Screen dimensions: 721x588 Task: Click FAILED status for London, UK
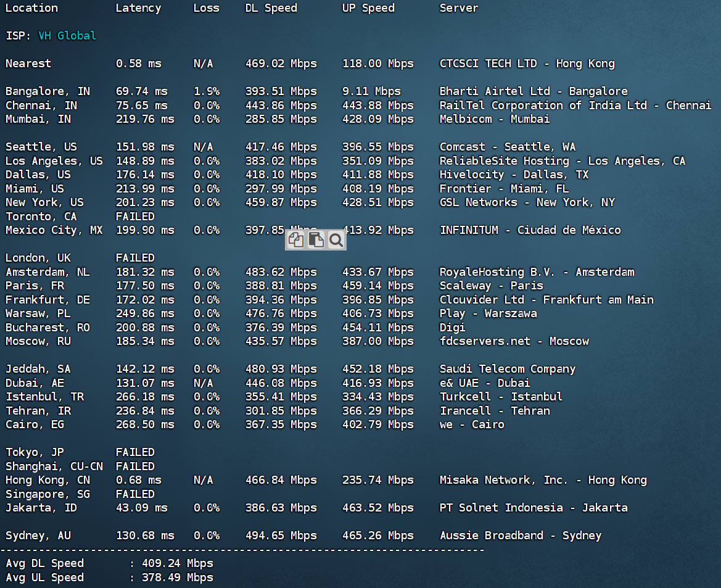tap(135, 258)
